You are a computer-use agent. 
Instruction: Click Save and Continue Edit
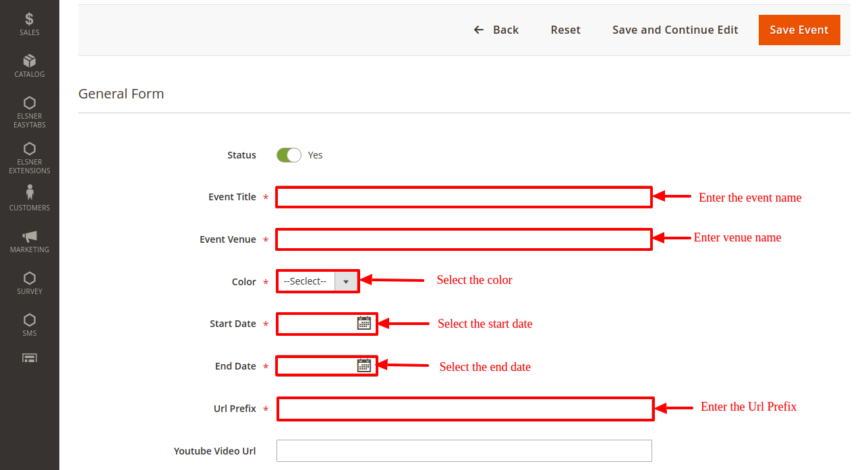point(675,30)
